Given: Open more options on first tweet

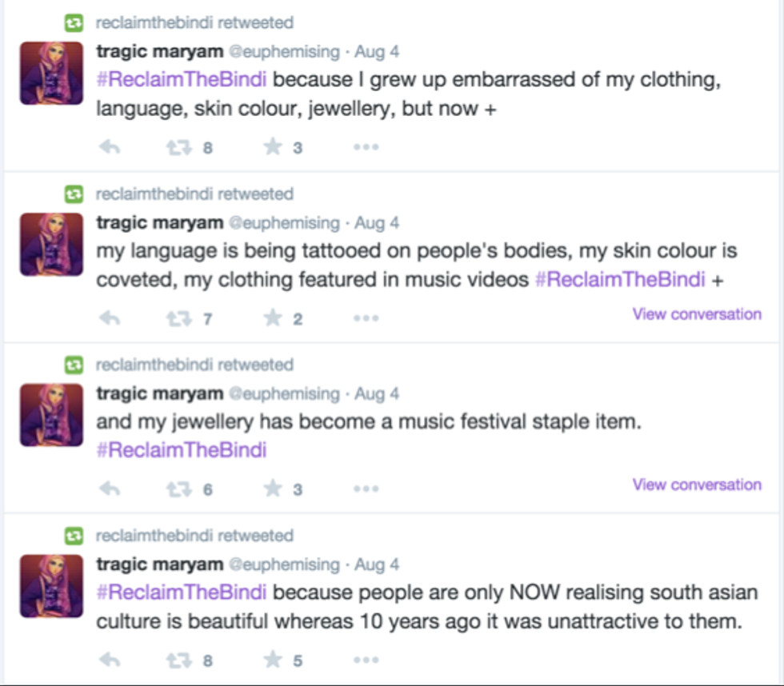Looking at the screenshot, I should 366,147.
